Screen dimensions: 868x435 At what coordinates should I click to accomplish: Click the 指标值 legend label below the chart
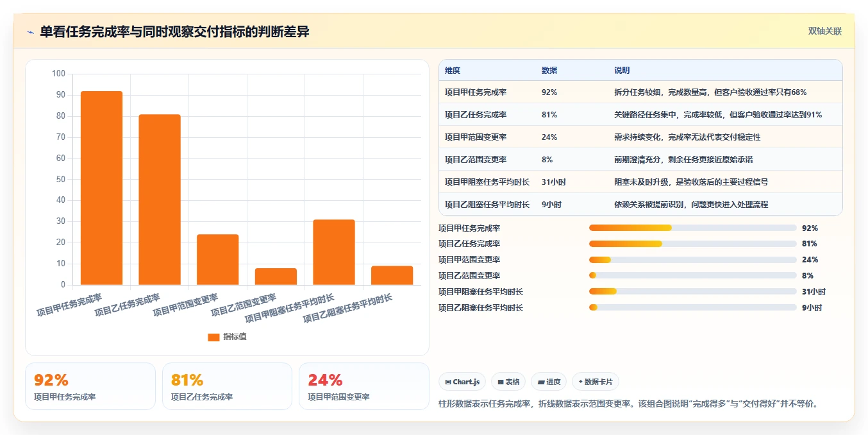tap(235, 337)
